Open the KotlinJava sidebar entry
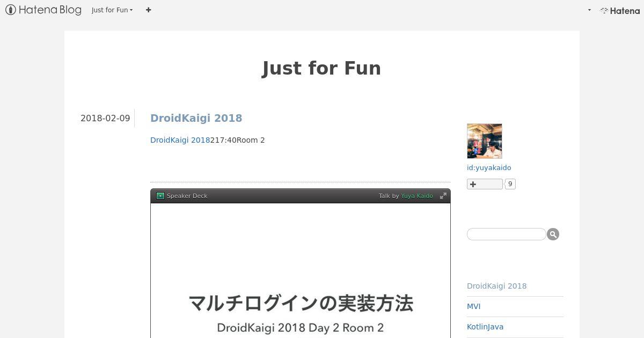The height and width of the screenshot is (338, 644). [485, 327]
